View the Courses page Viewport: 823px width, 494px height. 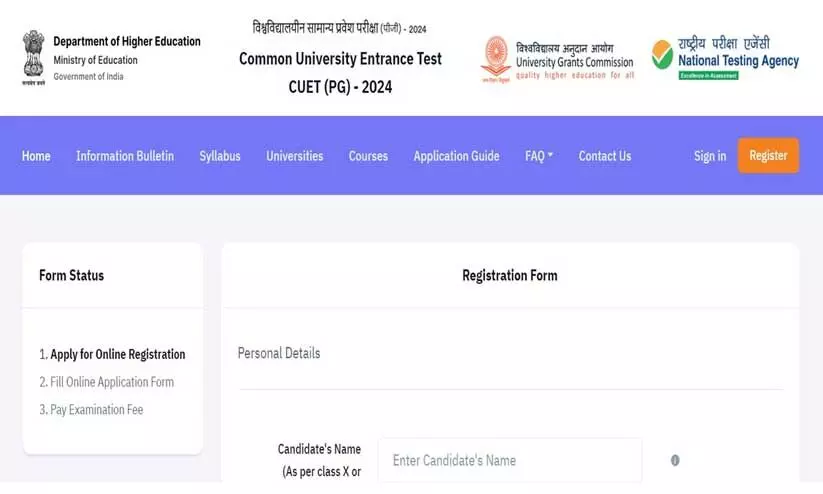368,156
